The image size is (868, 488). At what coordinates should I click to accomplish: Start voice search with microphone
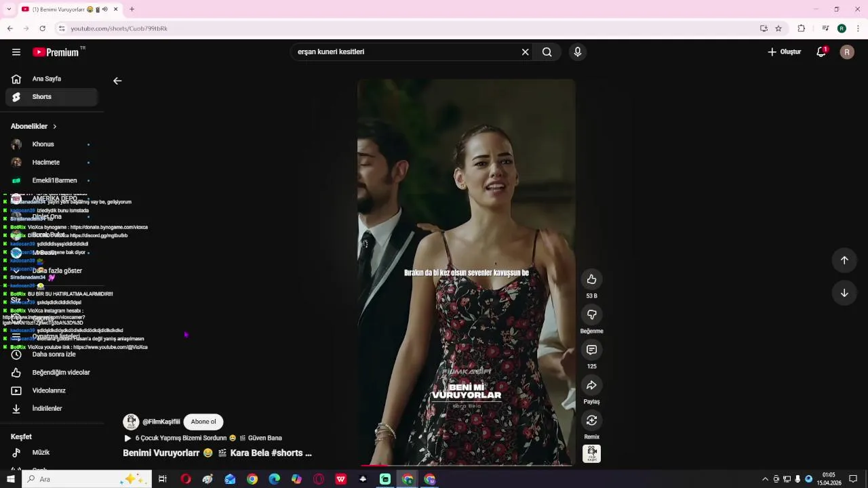577,52
